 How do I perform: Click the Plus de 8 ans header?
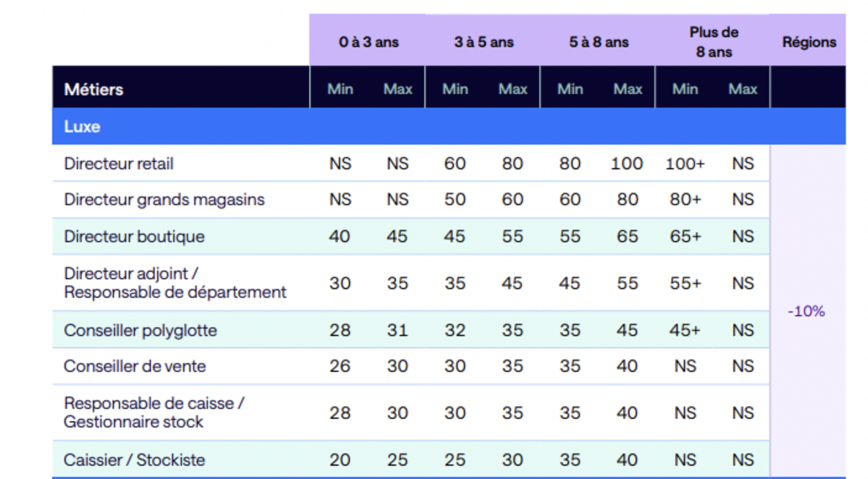pyautogui.click(x=714, y=42)
